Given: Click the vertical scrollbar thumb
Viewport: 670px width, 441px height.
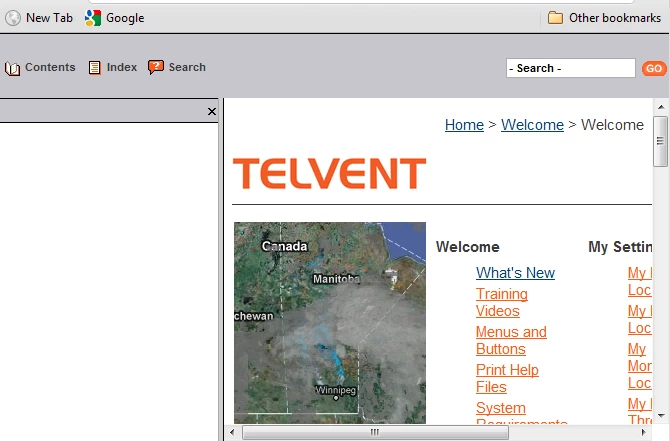Looking at the screenshot, I should tap(661, 141).
